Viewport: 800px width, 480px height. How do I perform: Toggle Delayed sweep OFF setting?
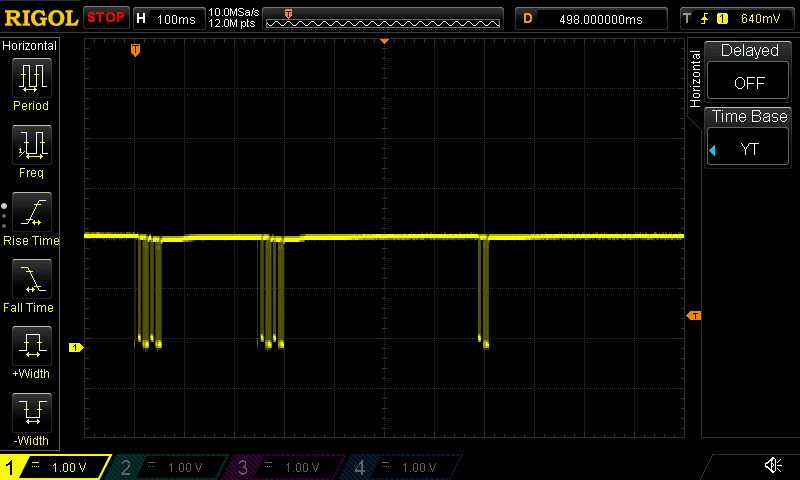[x=749, y=70]
